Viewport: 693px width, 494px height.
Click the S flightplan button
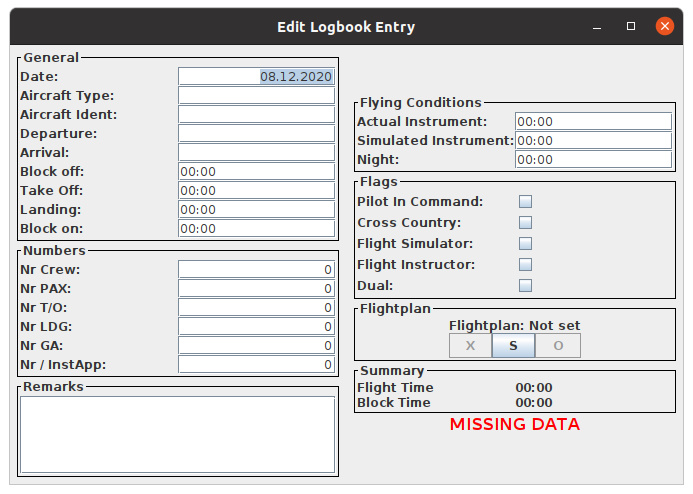[513, 346]
